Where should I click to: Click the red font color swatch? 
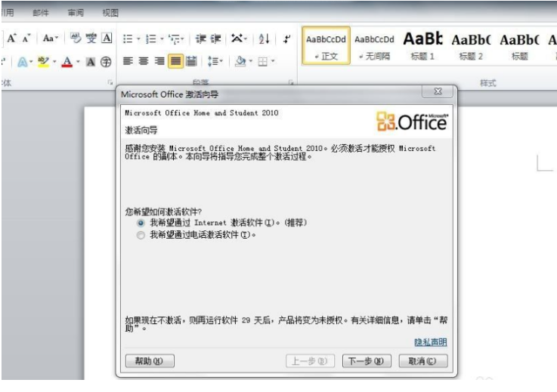[67, 61]
